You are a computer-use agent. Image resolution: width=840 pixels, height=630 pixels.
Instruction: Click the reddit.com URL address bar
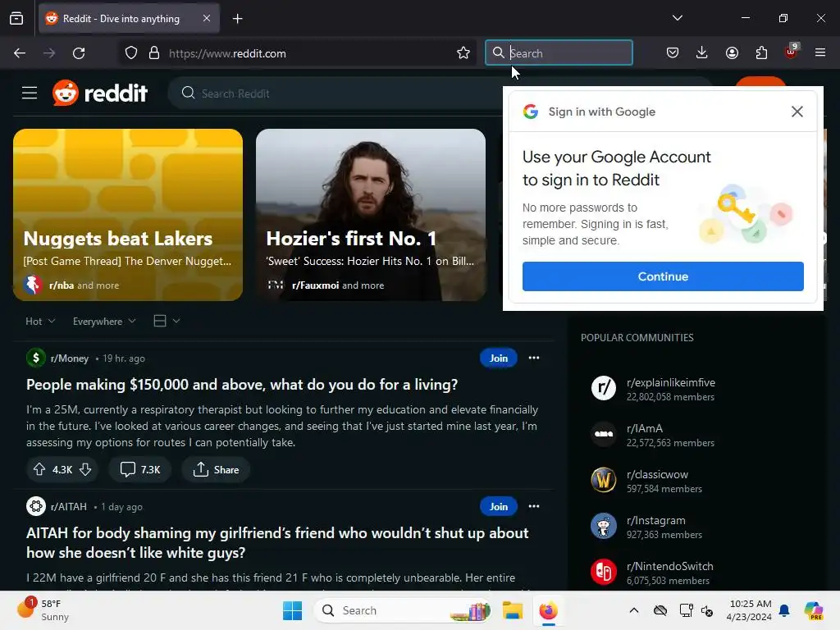[297, 53]
